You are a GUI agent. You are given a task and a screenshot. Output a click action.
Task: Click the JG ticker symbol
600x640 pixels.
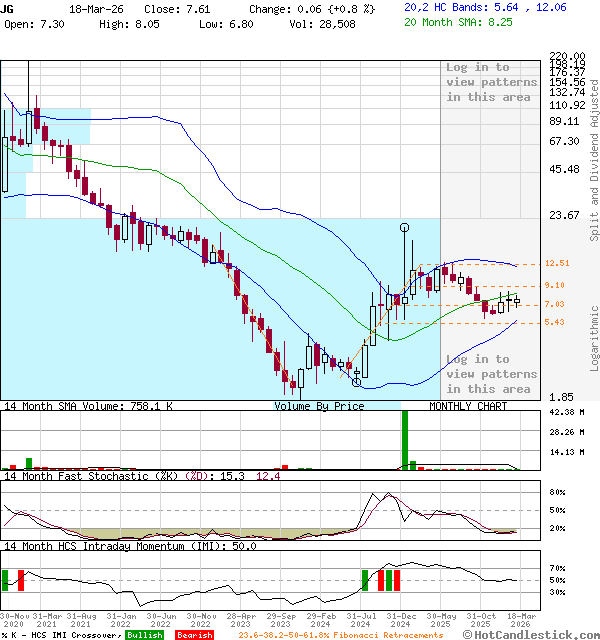click(8, 7)
